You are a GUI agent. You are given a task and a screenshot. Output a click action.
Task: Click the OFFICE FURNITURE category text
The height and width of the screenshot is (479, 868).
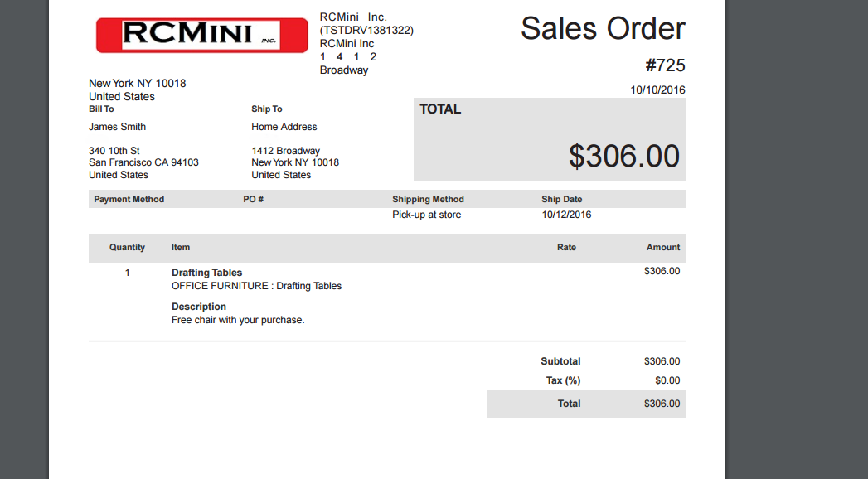click(257, 285)
